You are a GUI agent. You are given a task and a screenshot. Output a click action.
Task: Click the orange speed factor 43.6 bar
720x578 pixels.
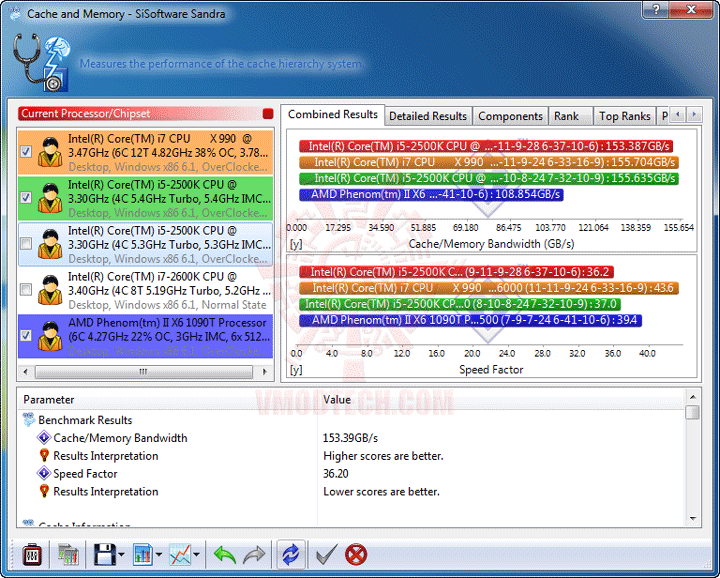(x=489, y=288)
